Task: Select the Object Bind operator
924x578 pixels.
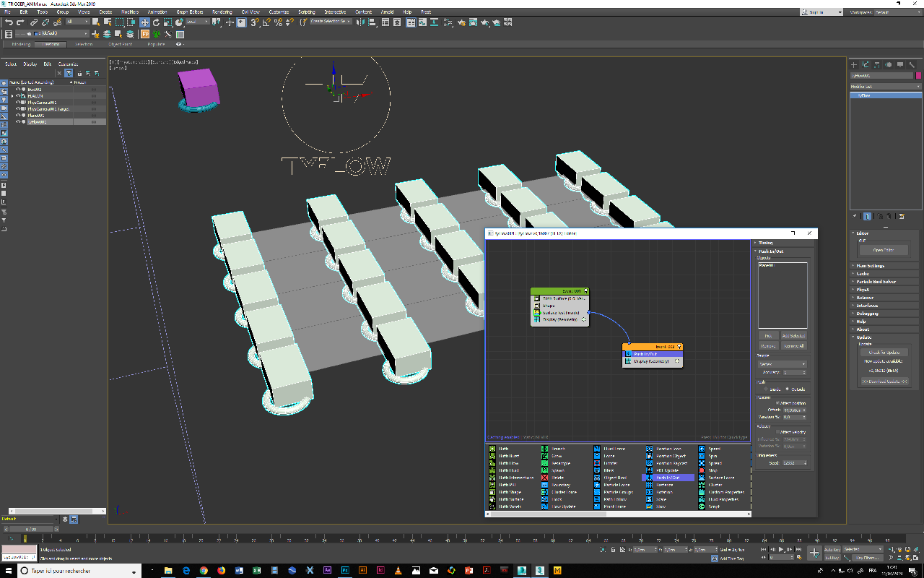Action: point(609,478)
